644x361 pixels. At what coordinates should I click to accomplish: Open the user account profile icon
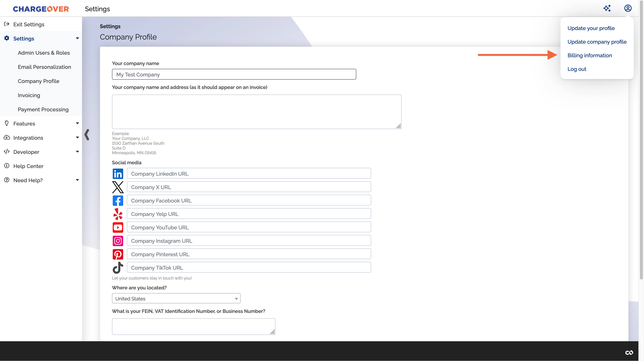[x=627, y=9]
